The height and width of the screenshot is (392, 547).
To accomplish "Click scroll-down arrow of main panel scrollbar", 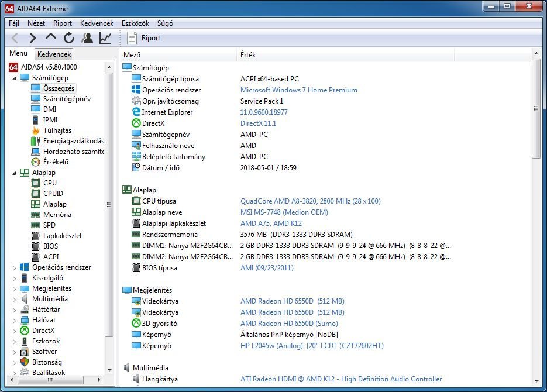I will coord(536,381).
